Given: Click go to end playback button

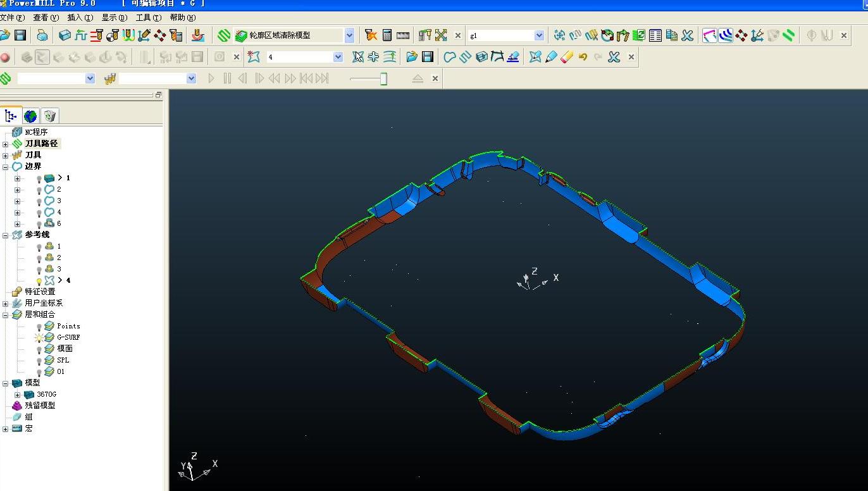Looking at the screenshot, I should (322, 78).
